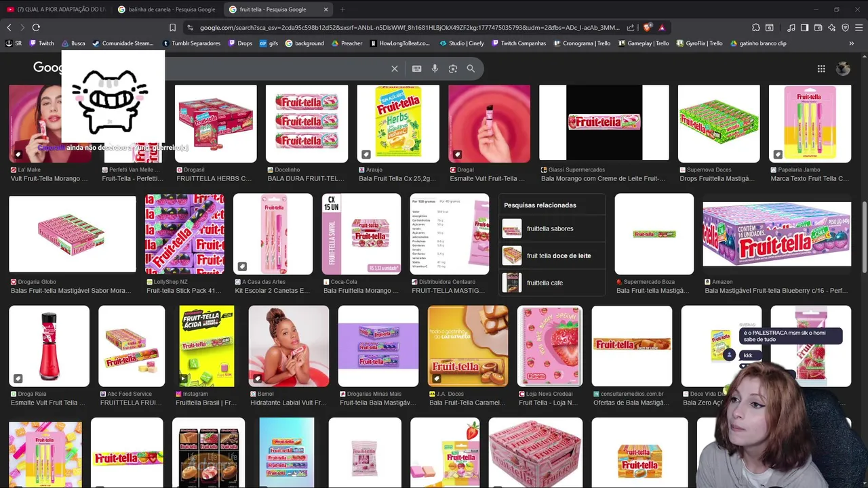Open the 'Drops' bookmark
The height and width of the screenshot is (488, 868).
(240, 43)
